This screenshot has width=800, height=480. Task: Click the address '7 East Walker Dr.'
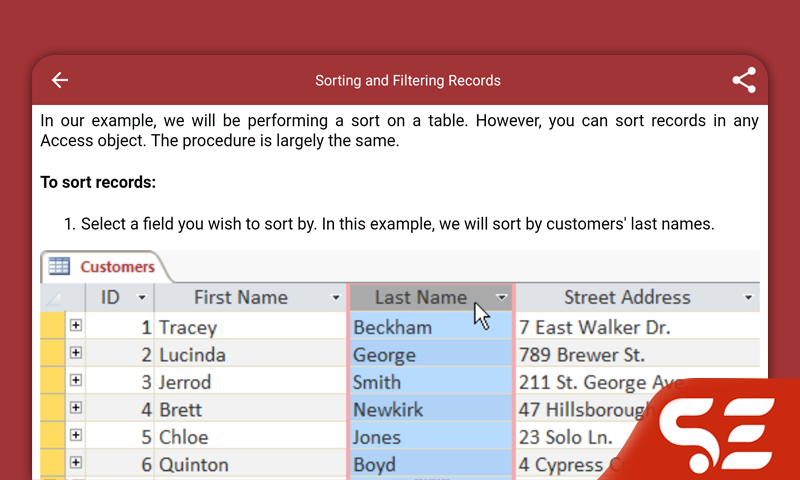tap(594, 327)
